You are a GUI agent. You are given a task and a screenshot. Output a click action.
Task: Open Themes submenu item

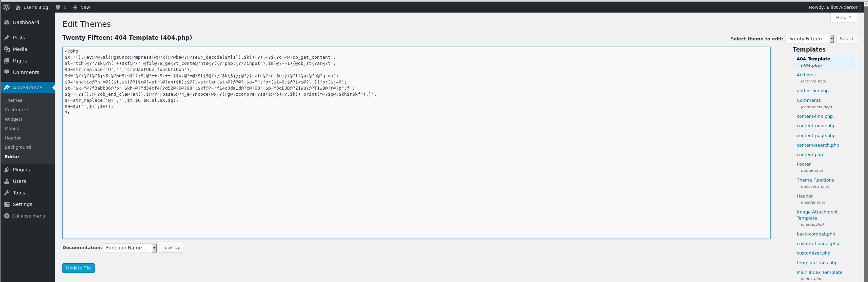tap(14, 100)
